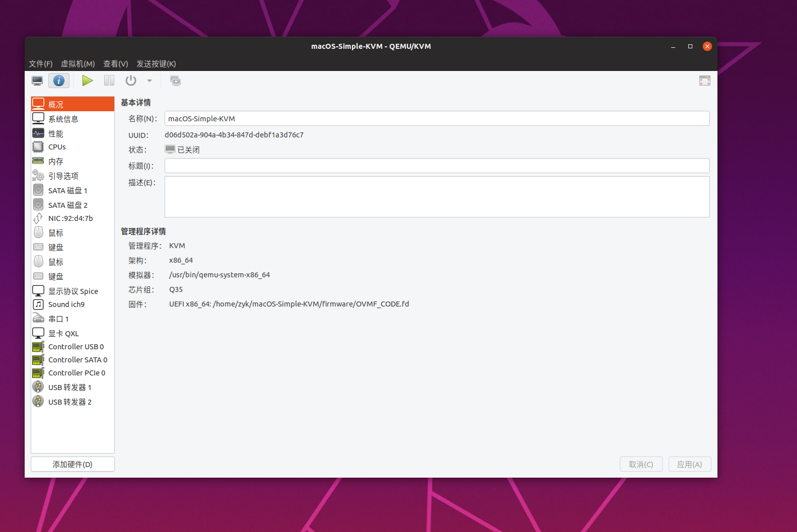Select 引导选项 boot options entry
Screen dimensions: 797x532
coord(73,176)
